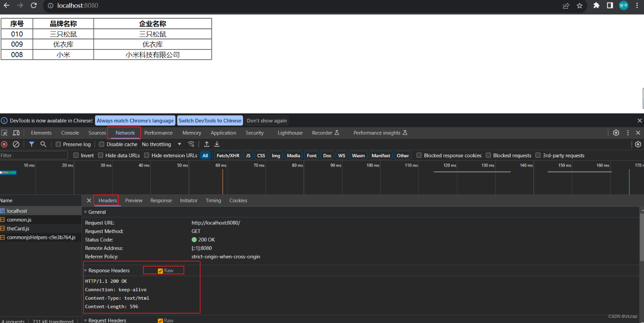Click Don't show again button
644x323 pixels.
[267, 120]
